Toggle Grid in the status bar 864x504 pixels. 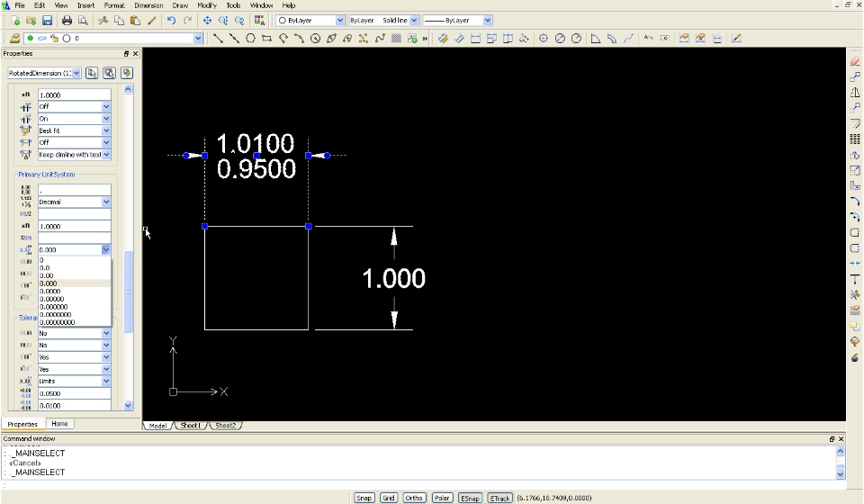click(x=389, y=498)
